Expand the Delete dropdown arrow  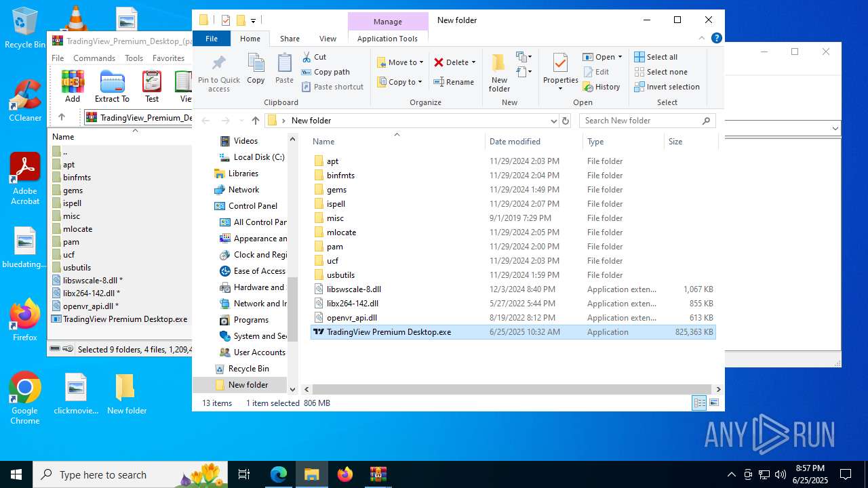tap(473, 62)
